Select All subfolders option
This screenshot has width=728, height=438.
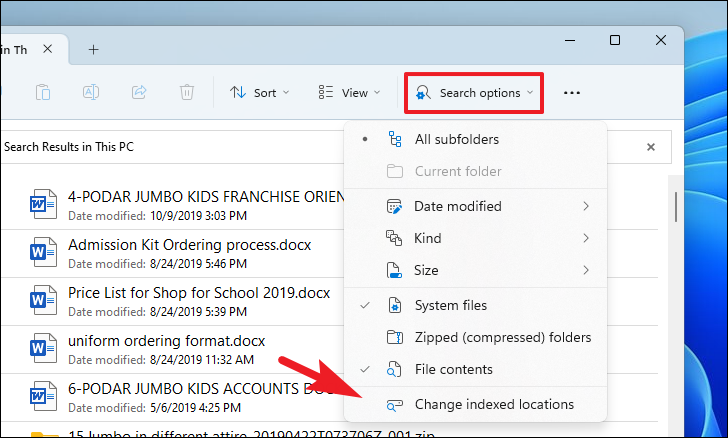click(475, 139)
